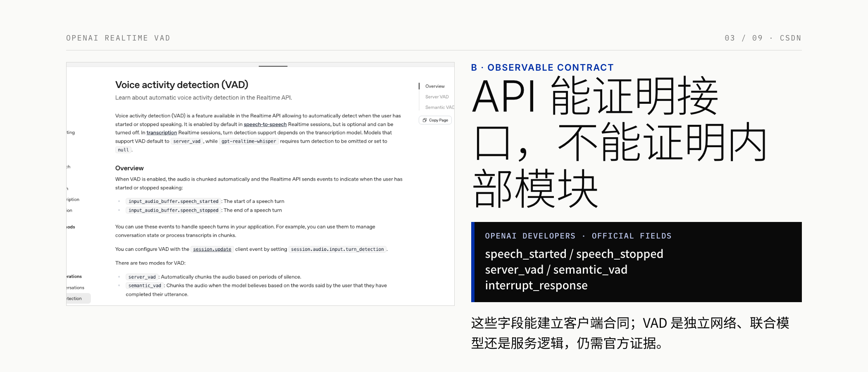The image size is (868, 372).
Task: Click the 03 / 09 · CSDN page counter
Action: (x=763, y=38)
